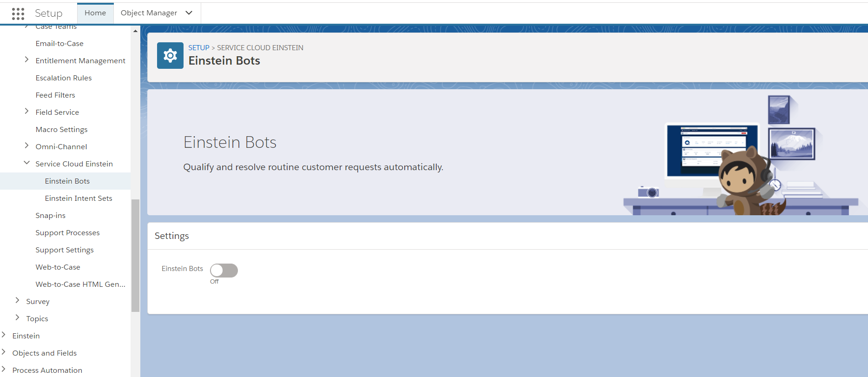The height and width of the screenshot is (377, 868).
Task: Click the Einstein Bots gear header icon
Action: click(x=170, y=56)
